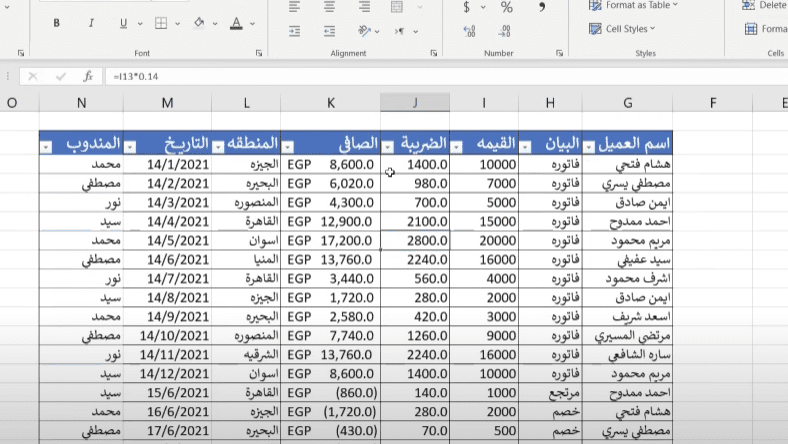Screen dimensions: 788x444
Task: Open the Fill Color dropdown arrow
Action: (215, 24)
